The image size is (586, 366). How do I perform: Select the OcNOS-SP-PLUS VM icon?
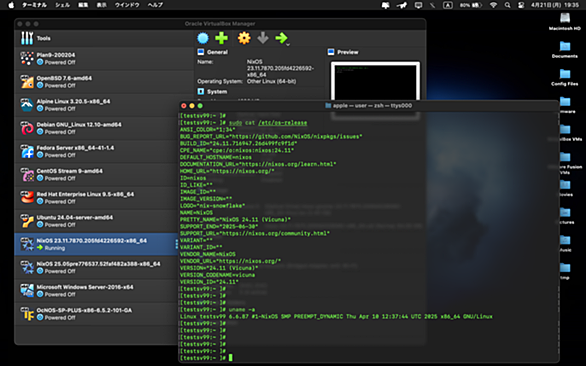27,313
